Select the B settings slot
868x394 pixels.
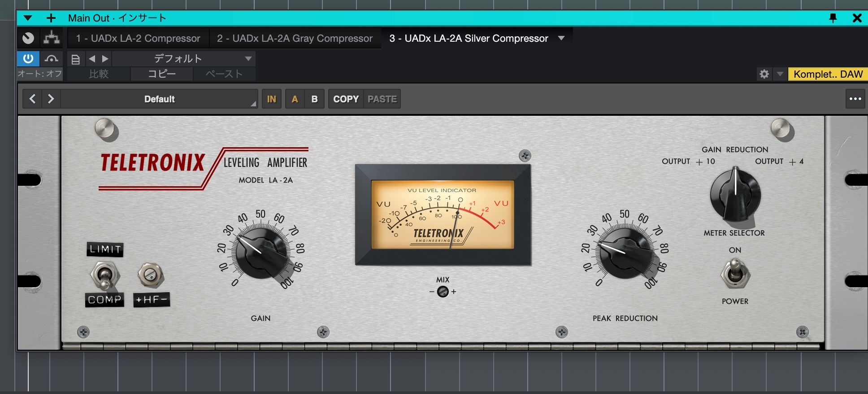[315, 99]
